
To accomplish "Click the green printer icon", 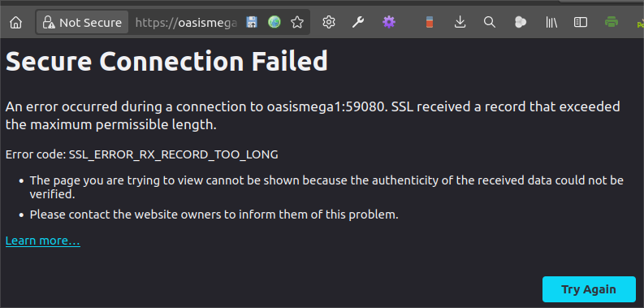I will click(x=612, y=22).
